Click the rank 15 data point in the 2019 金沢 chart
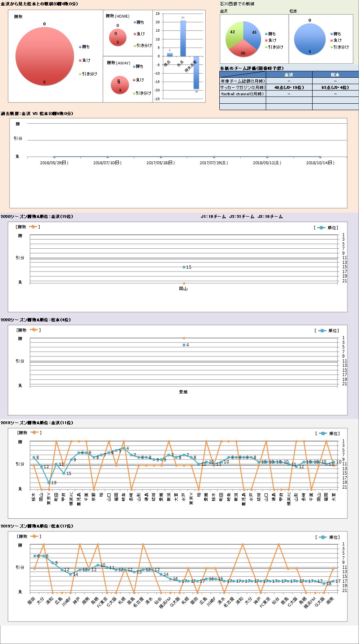This screenshot has height=644, width=359. click(64, 473)
